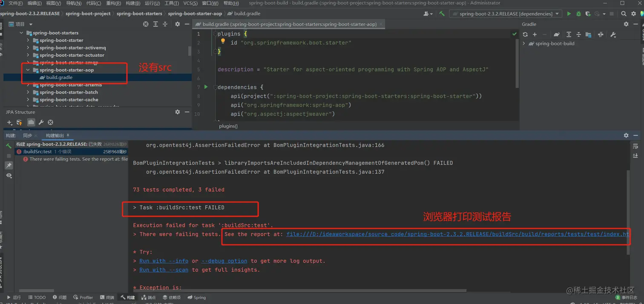The width and height of the screenshot is (644, 304).
Task: Expand the spring-boot-starter-actuator node
Action: [28, 55]
